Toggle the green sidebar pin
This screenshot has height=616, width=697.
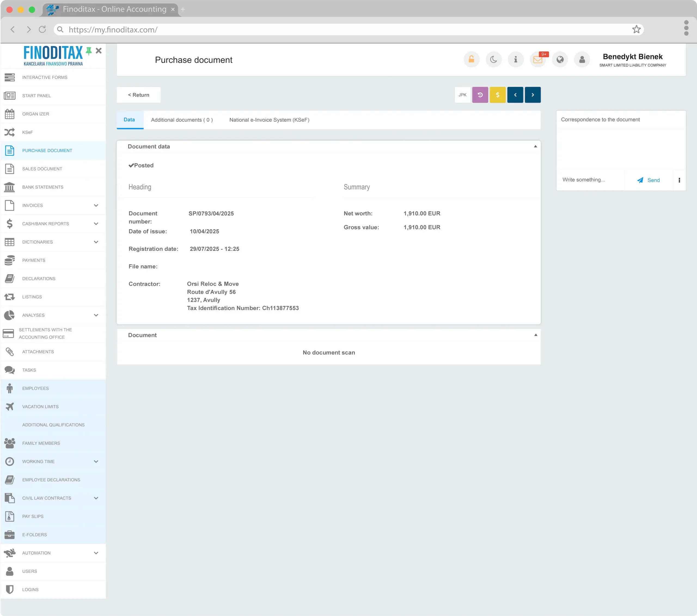point(89,51)
